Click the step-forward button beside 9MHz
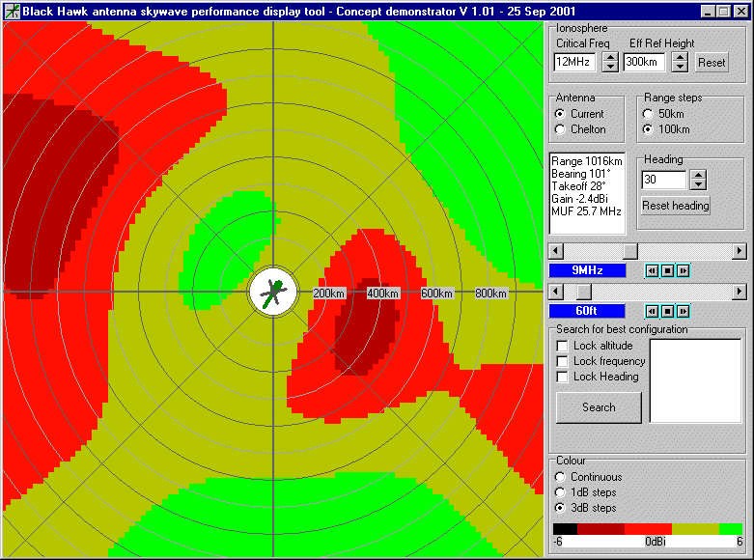754x560 pixels. (x=683, y=271)
